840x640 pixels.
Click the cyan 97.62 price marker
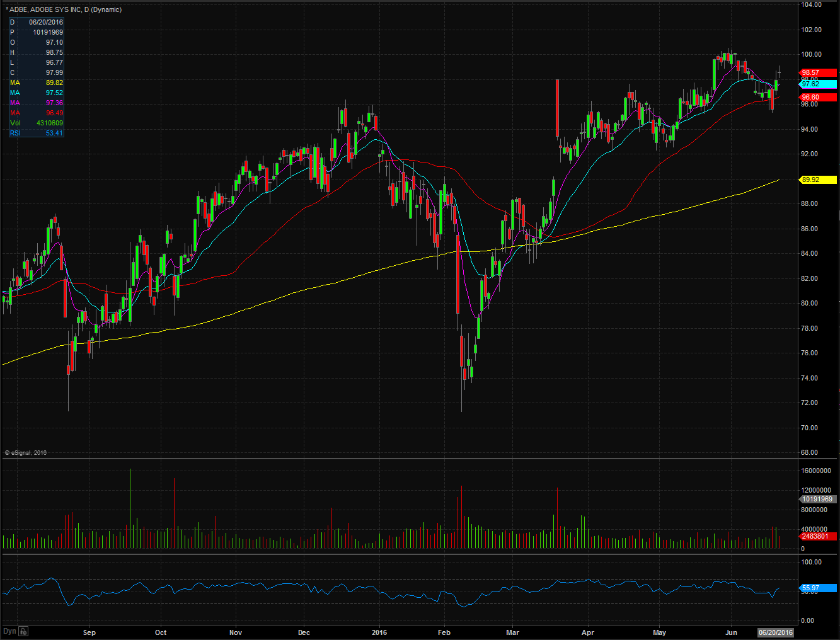[x=817, y=84]
